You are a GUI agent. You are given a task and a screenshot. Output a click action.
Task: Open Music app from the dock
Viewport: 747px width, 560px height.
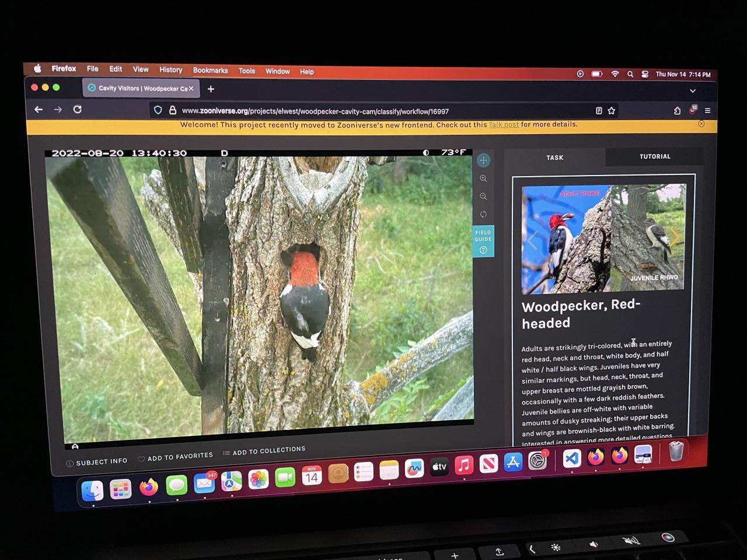tap(464, 465)
